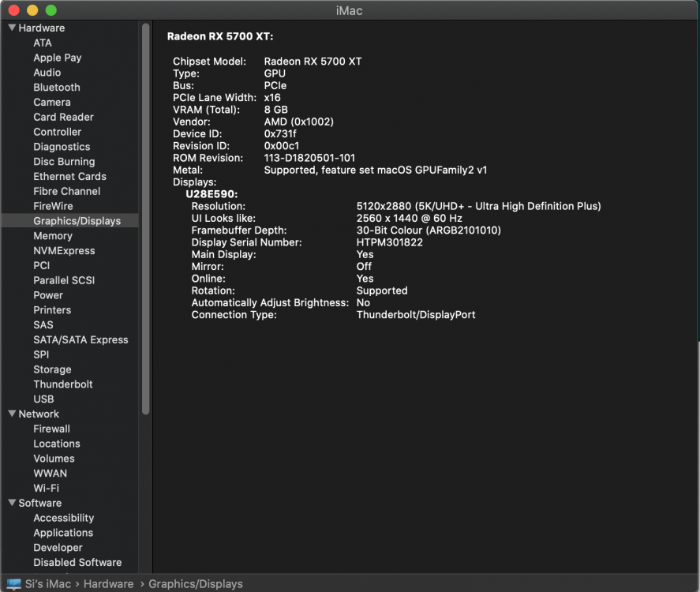Click Graphics/Displays in the bottom path bar
Screen dimensions: 700x592
(196, 584)
